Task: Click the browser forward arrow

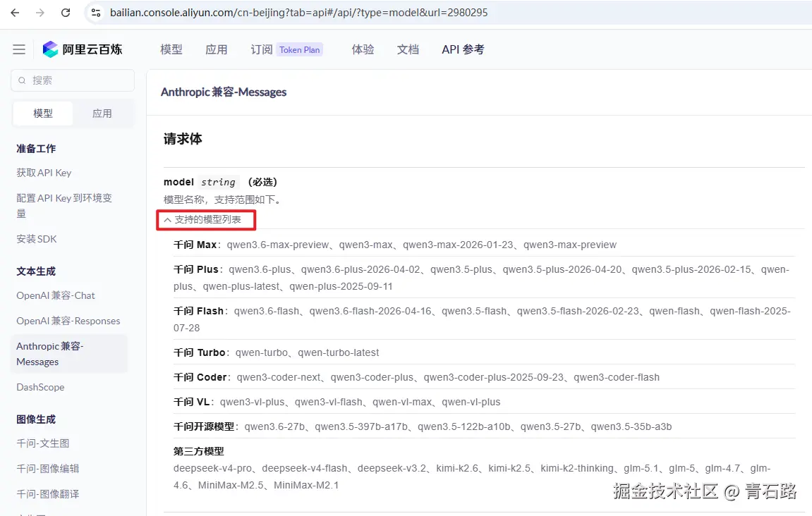Action: tap(40, 13)
